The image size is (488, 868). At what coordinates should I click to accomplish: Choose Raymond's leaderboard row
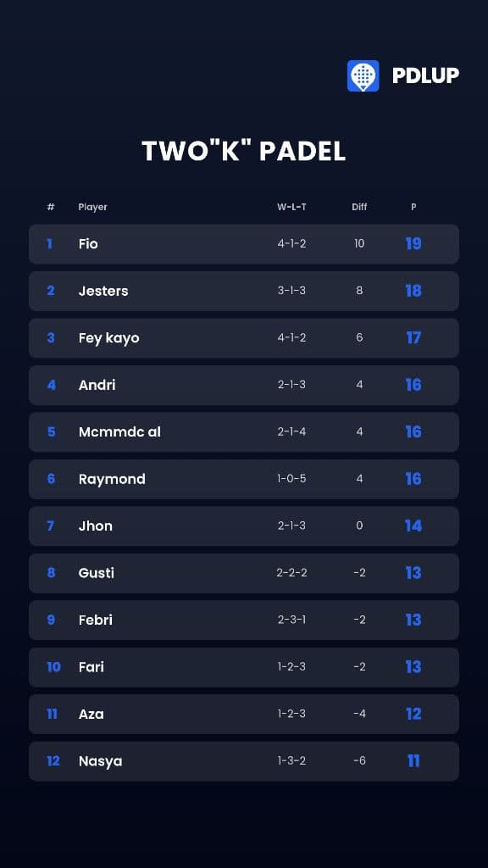pyautogui.click(x=244, y=480)
